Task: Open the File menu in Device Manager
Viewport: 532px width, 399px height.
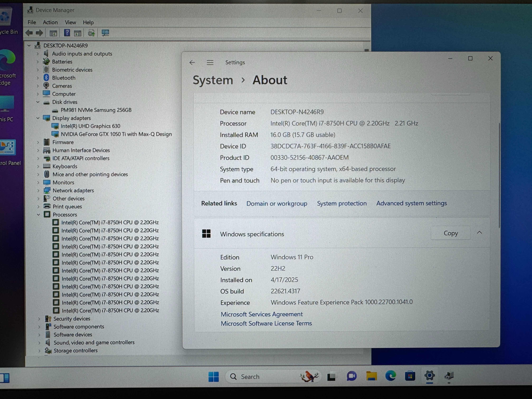Action: [32, 22]
